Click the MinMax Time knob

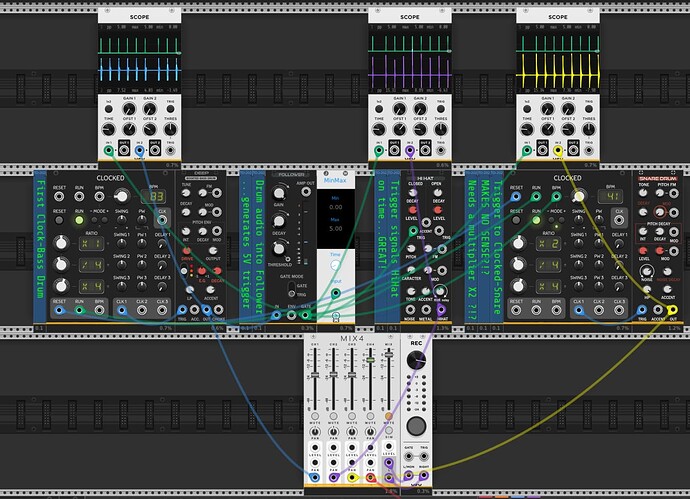tap(335, 265)
